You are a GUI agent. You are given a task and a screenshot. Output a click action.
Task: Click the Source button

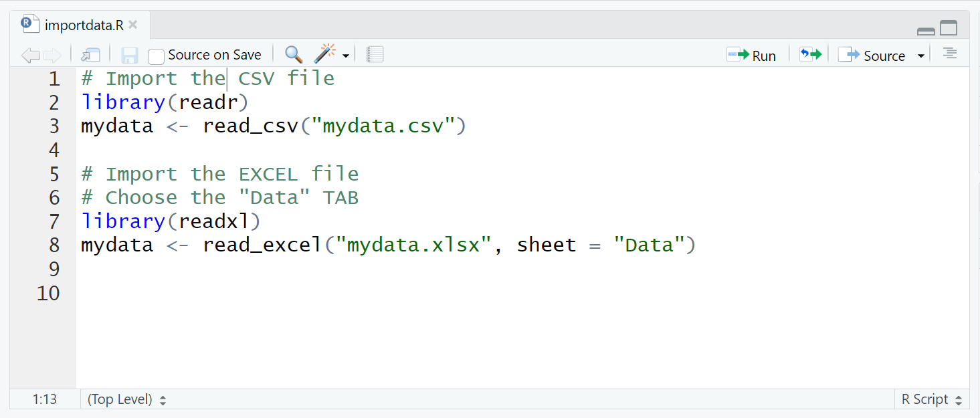[x=872, y=56]
